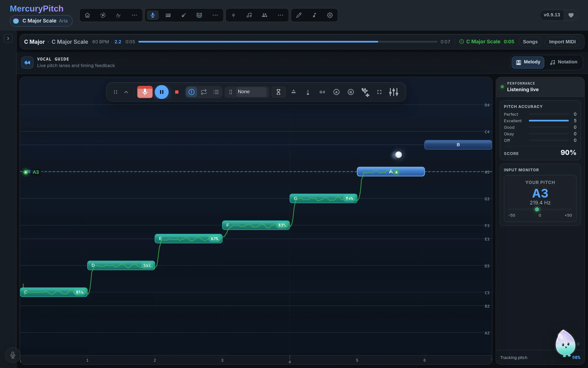This screenshot has width=588, height=368.
Task: Open the C Major Scale Aria profile pill
Action: (41, 21)
